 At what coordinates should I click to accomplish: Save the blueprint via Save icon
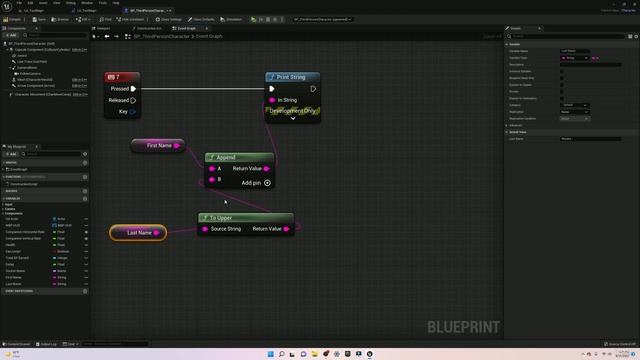point(39,19)
